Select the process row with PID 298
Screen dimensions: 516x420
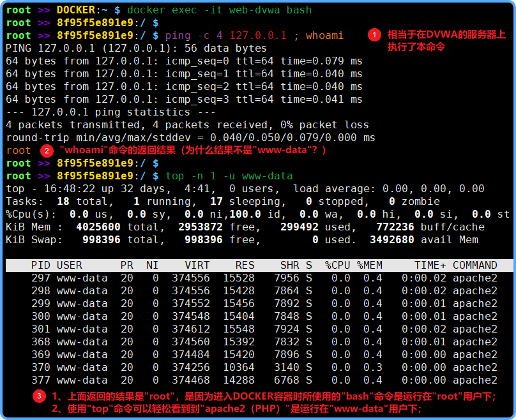coord(264,291)
